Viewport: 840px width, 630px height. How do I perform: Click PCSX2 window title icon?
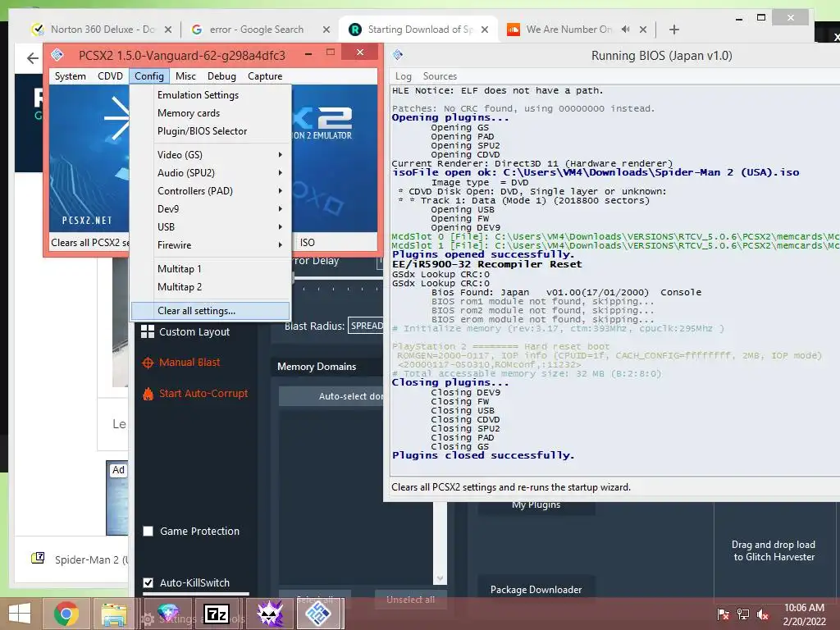pos(57,55)
